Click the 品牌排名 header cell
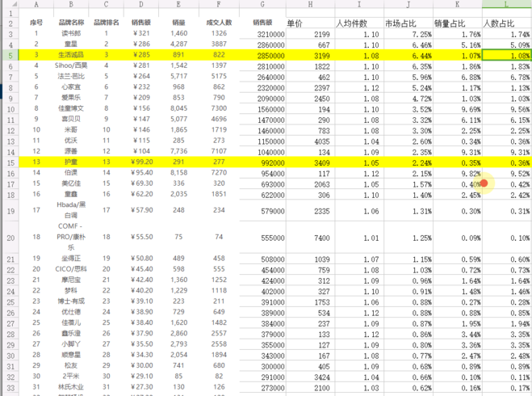Image resolution: width=532 pixels, height=396 pixels. [107, 23]
